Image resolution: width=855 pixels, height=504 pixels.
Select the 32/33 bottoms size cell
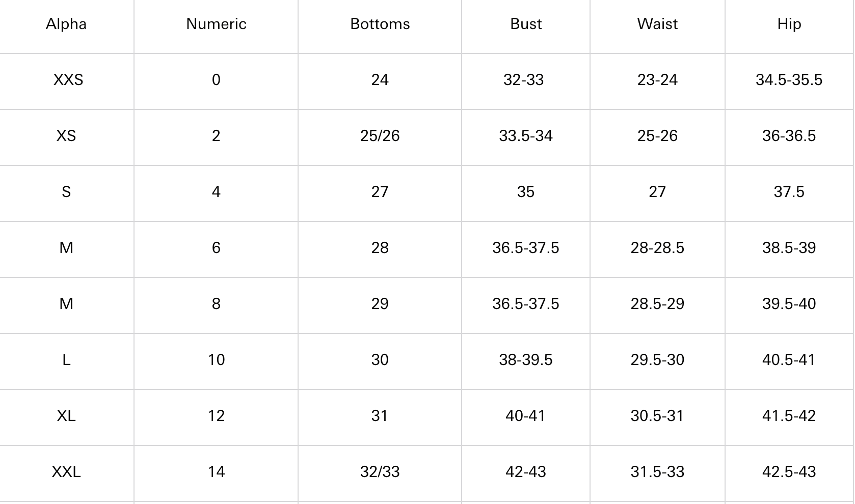tap(380, 472)
